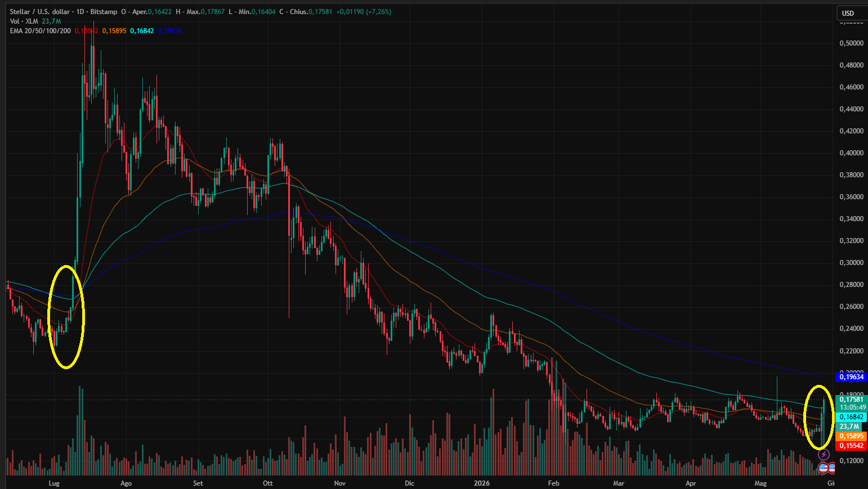Click the Stellar / U.S. dollar symbol title
This screenshot has height=489, width=868.
(x=40, y=12)
